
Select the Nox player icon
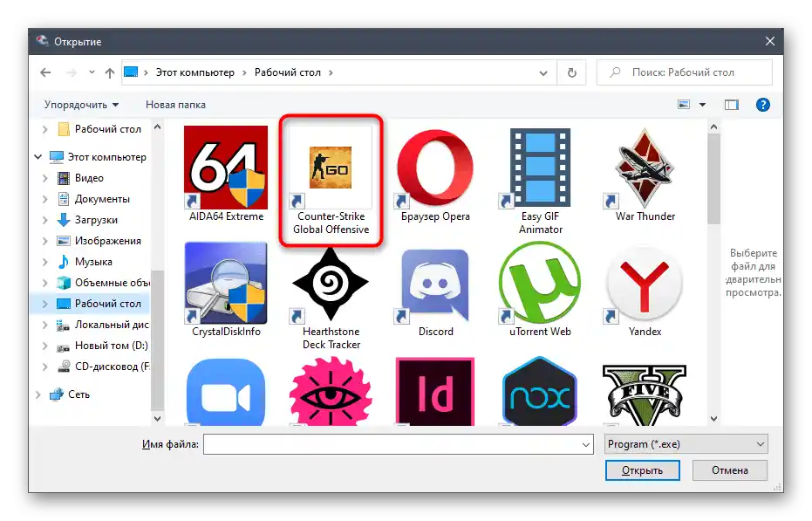tap(540, 391)
